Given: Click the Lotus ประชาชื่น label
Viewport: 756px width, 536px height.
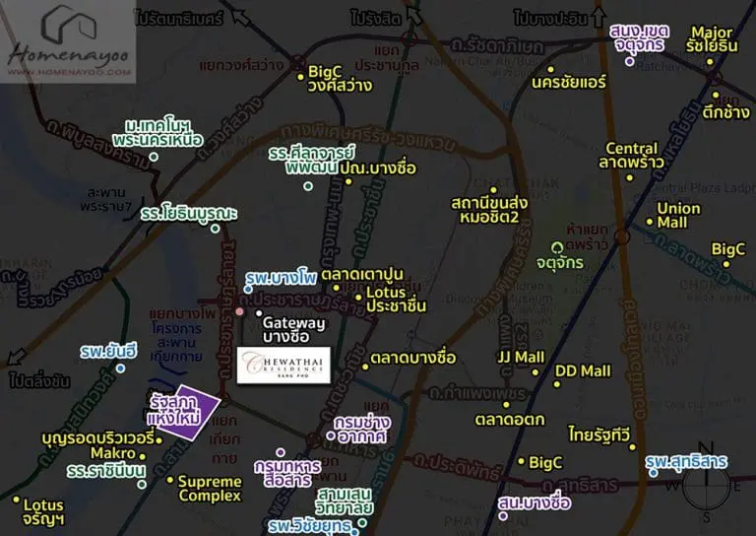Looking at the screenshot, I should click(x=397, y=300).
